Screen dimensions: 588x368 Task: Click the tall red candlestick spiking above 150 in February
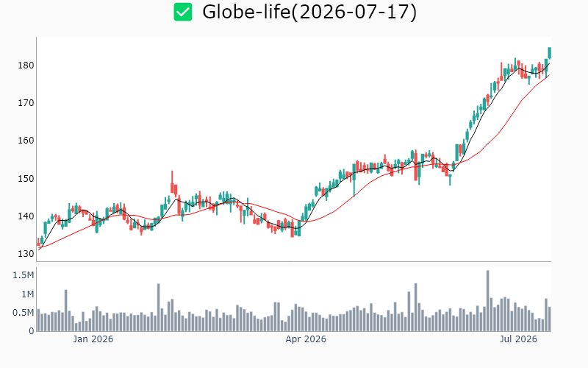[x=172, y=183]
